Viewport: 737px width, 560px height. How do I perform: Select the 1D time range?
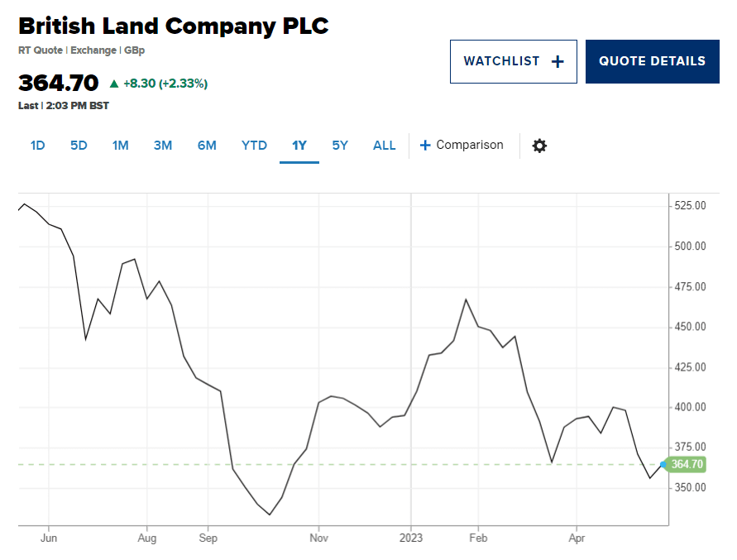click(37, 146)
